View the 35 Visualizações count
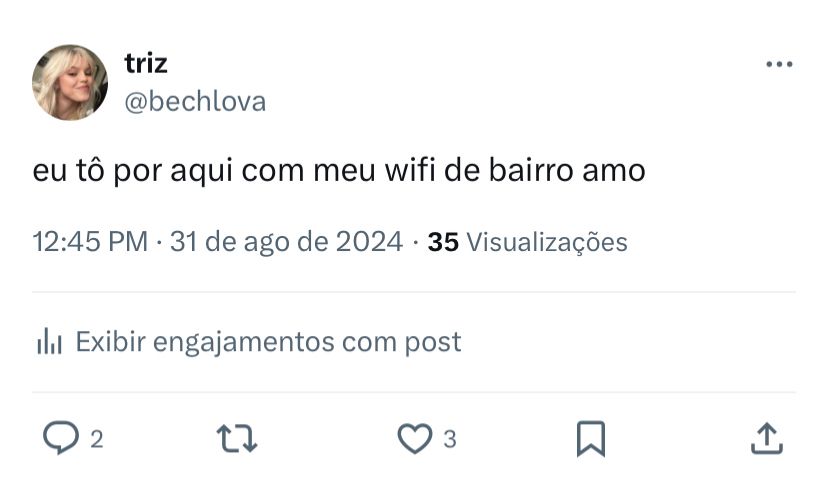The width and height of the screenshot is (828, 485). coord(527,242)
